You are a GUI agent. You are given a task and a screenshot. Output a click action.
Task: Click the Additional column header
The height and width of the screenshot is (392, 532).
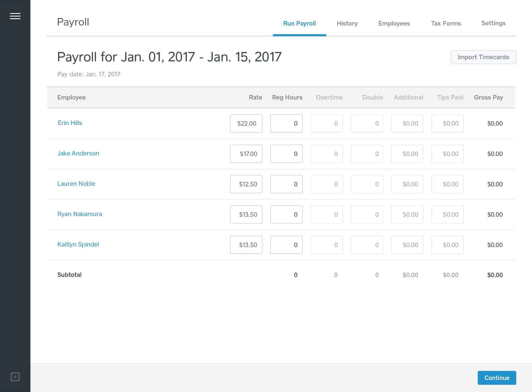(x=408, y=97)
